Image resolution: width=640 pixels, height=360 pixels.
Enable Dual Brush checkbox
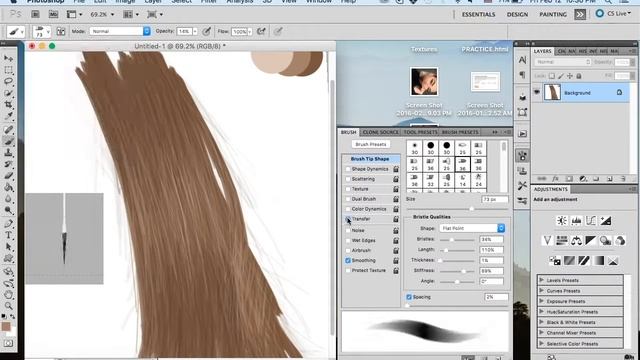(348, 199)
